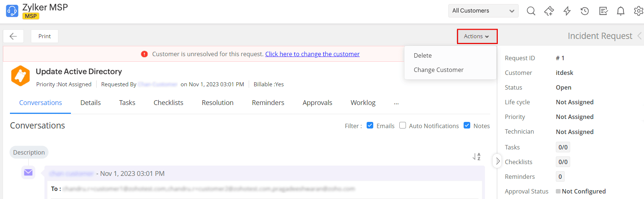The width and height of the screenshot is (644, 199).
Task: Collapse the right details panel arrow
Action: [x=497, y=161]
